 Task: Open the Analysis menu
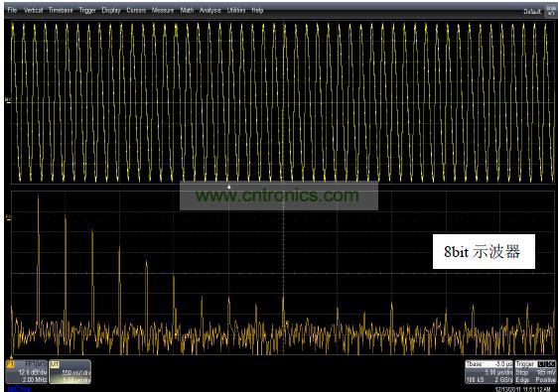click(210, 10)
